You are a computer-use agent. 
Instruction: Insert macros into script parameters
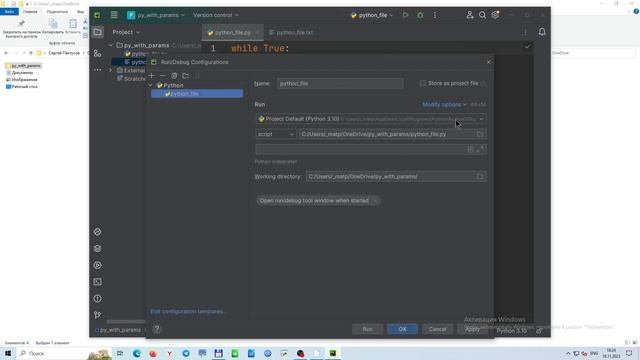pos(471,149)
